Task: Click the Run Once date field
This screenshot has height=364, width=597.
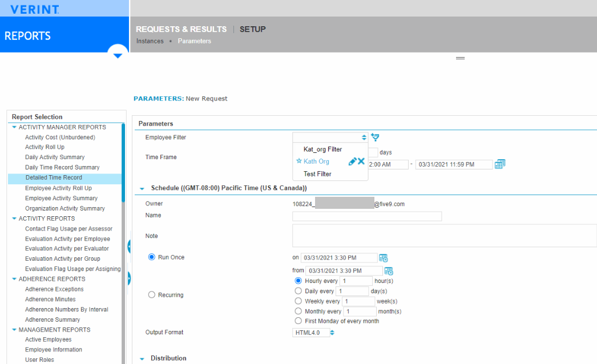Action: [x=339, y=258]
